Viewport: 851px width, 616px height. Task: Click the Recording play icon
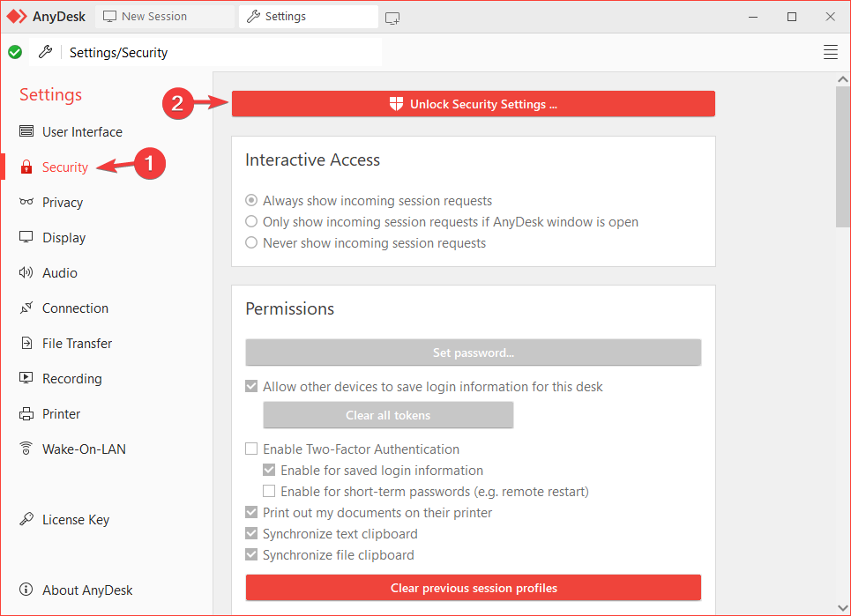pyautogui.click(x=26, y=378)
